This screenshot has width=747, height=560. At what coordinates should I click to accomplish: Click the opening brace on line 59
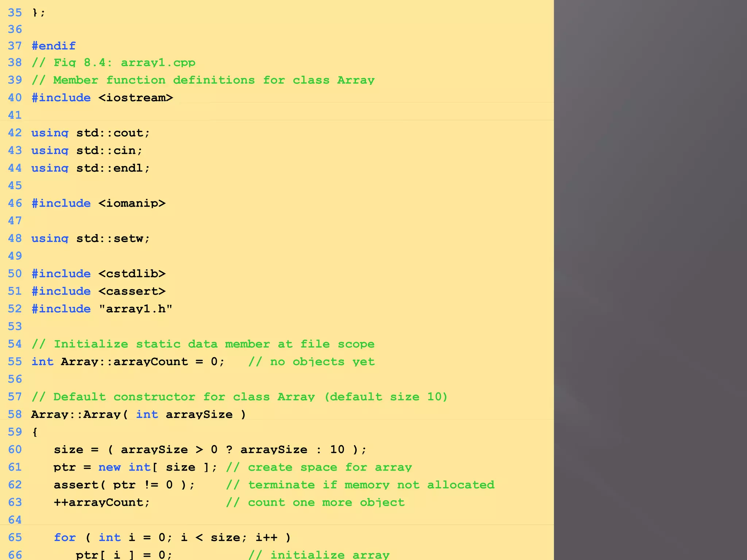35,432
